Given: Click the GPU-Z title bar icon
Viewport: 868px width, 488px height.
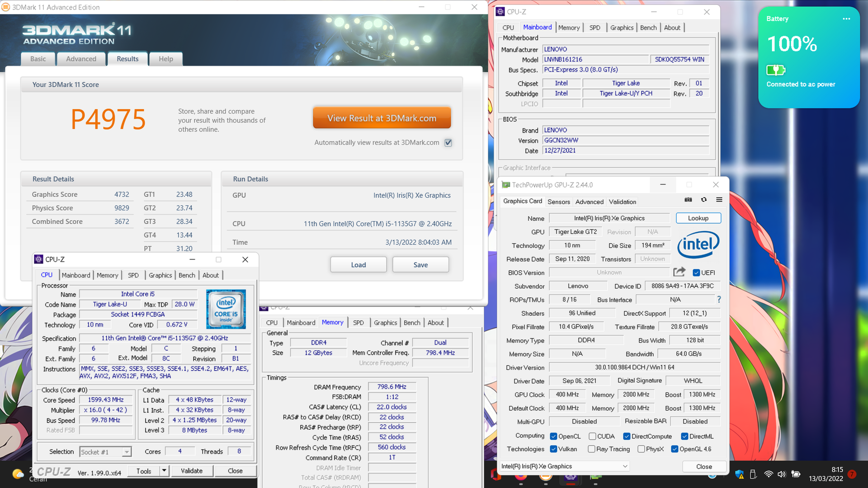Looking at the screenshot, I should click(505, 185).
